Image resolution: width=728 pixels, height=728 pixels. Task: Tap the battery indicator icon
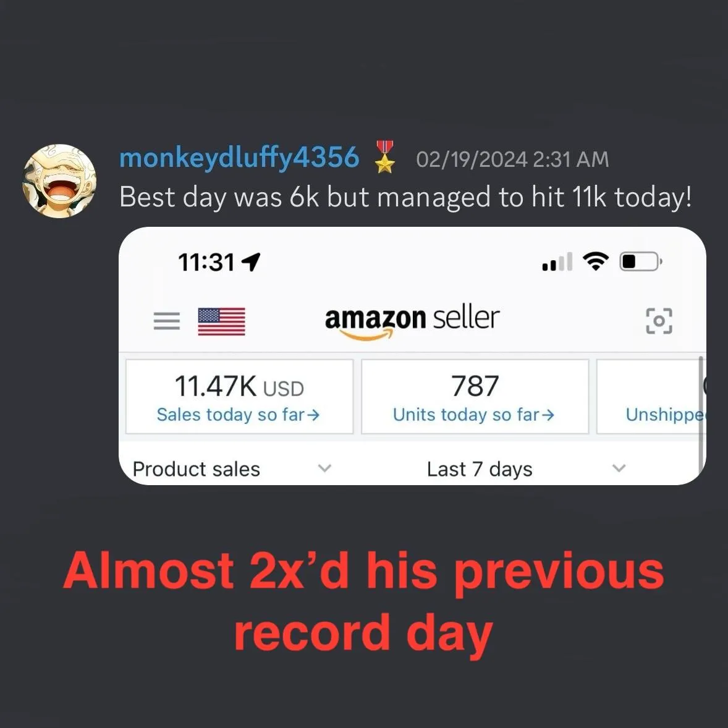tap(641, 262)
